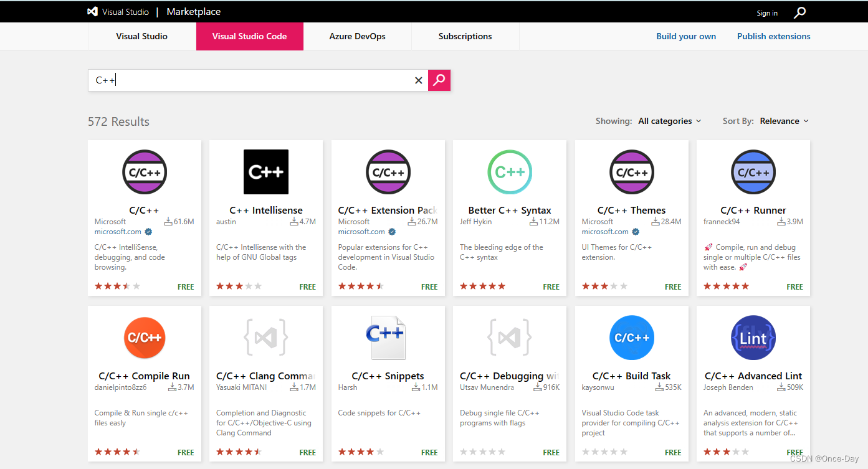Click the C++ Intellisense black icon
The width and height of the screenshot is (868, 469).
click(266, 172)
